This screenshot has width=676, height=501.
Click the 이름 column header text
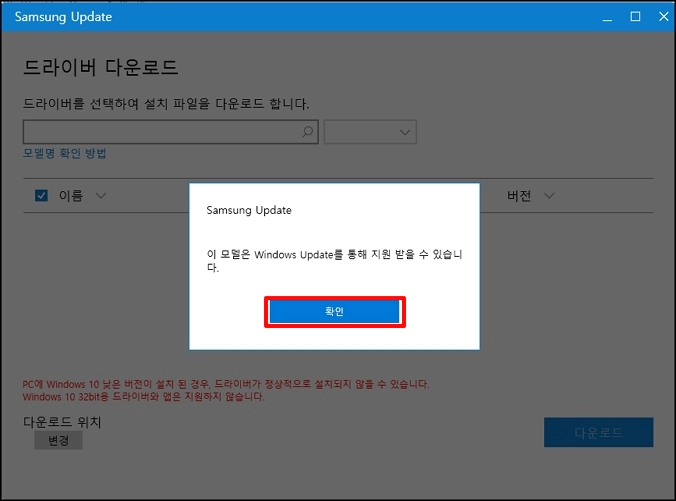[x=71, y=196]
